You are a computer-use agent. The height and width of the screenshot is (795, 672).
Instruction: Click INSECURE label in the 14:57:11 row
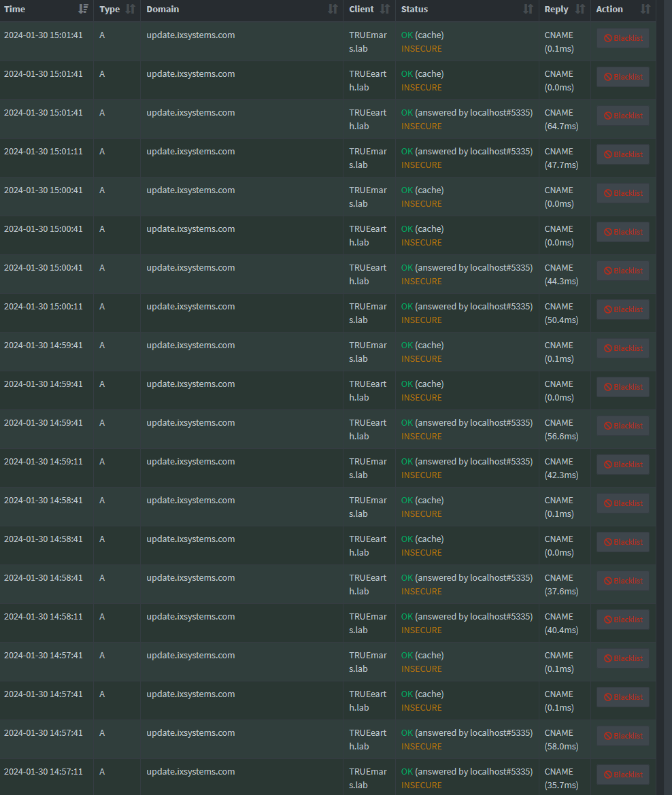pyautogui.click(x=422, y=785)
